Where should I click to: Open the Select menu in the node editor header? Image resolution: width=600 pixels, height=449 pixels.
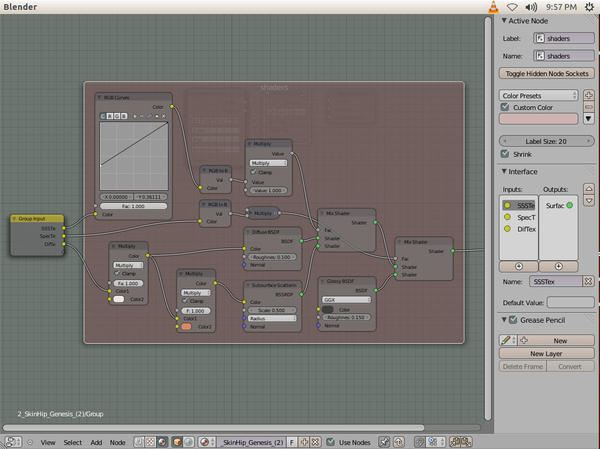(73, 441)
